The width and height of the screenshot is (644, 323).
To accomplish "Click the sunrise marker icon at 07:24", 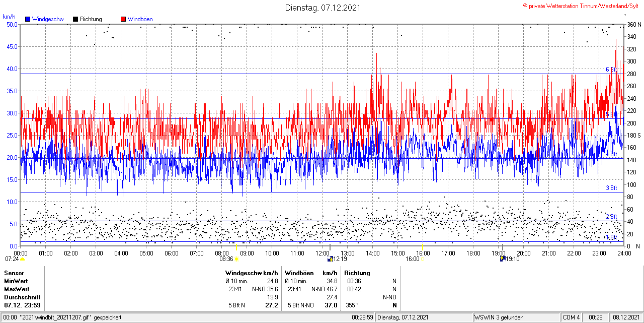I will 22,259.
